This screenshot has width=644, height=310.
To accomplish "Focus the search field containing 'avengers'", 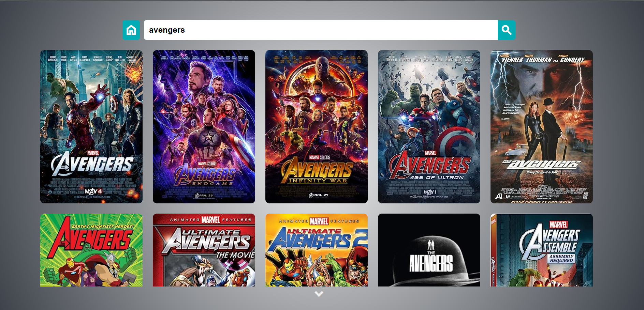I will pyautogui.click(x=321, y=30).
